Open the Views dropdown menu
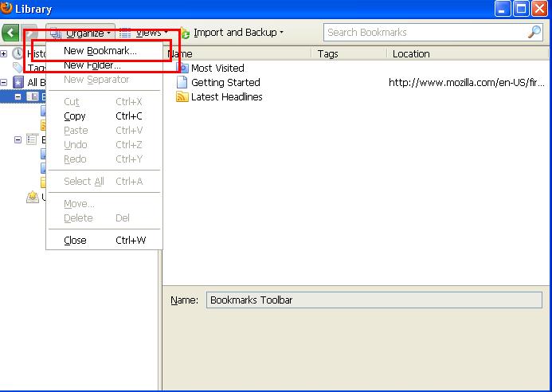552x392 pixels. click(143, 33)
